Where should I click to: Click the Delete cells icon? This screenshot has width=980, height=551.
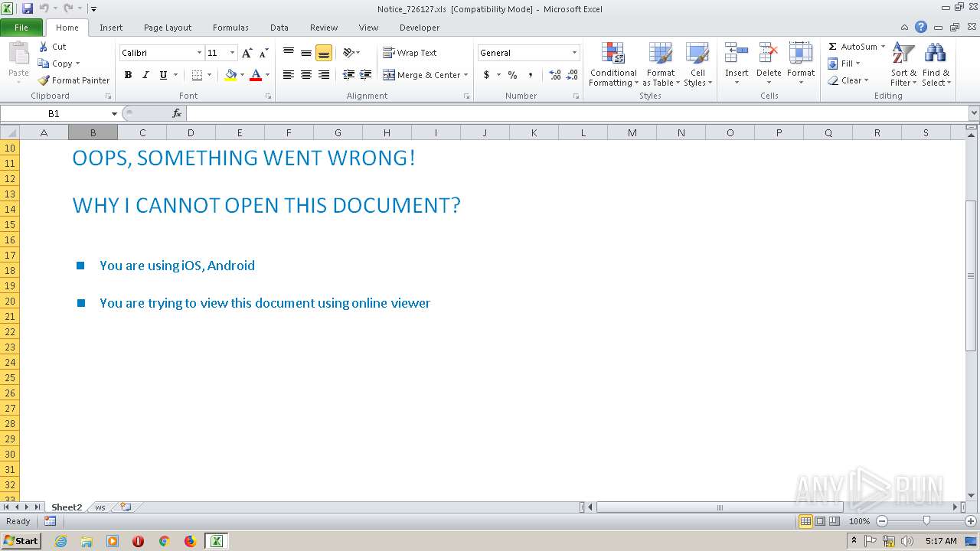pos(769,54)
